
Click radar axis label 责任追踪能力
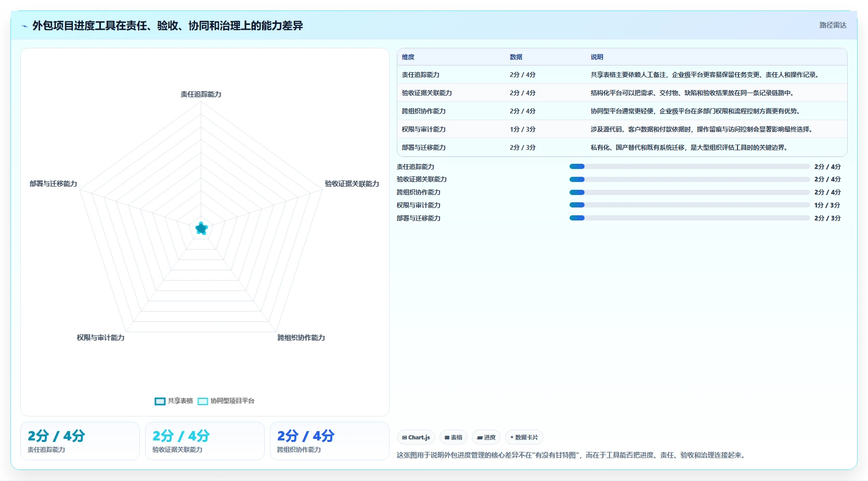201,94
